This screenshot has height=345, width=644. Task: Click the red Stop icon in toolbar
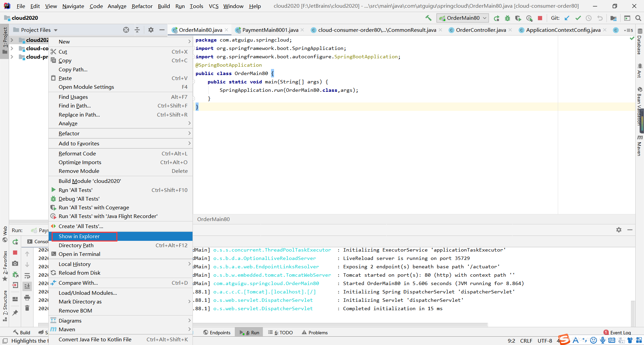coord(540,18)
